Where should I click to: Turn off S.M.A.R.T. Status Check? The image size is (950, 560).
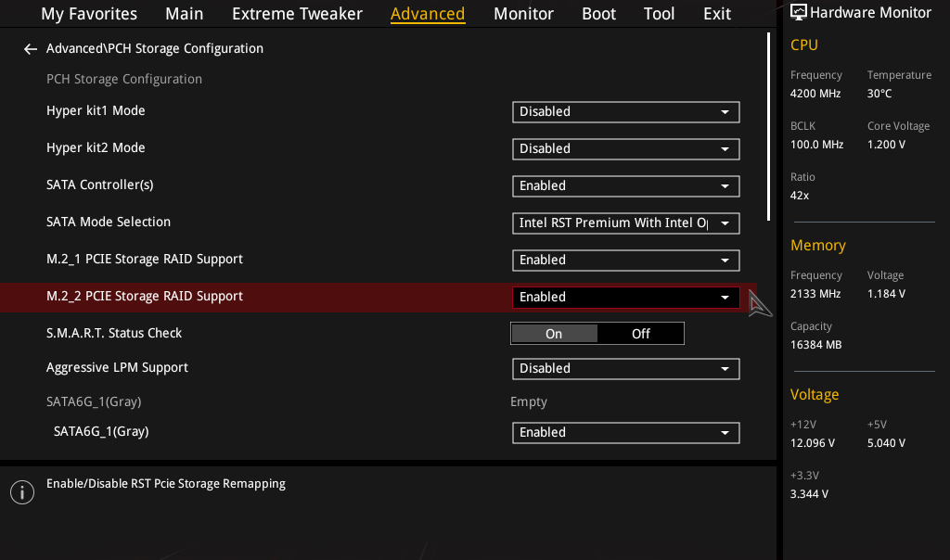640,333
